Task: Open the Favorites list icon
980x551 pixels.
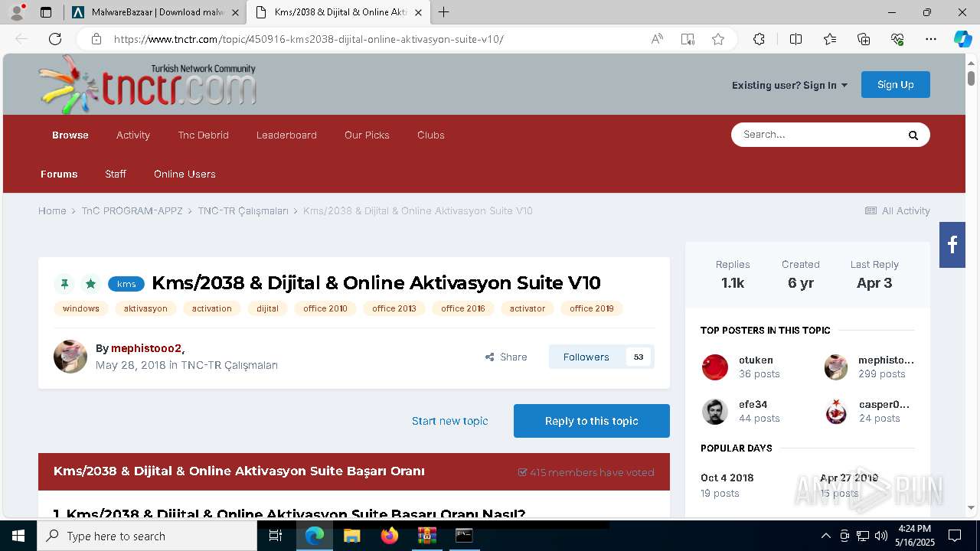Action: coord(830,39)
